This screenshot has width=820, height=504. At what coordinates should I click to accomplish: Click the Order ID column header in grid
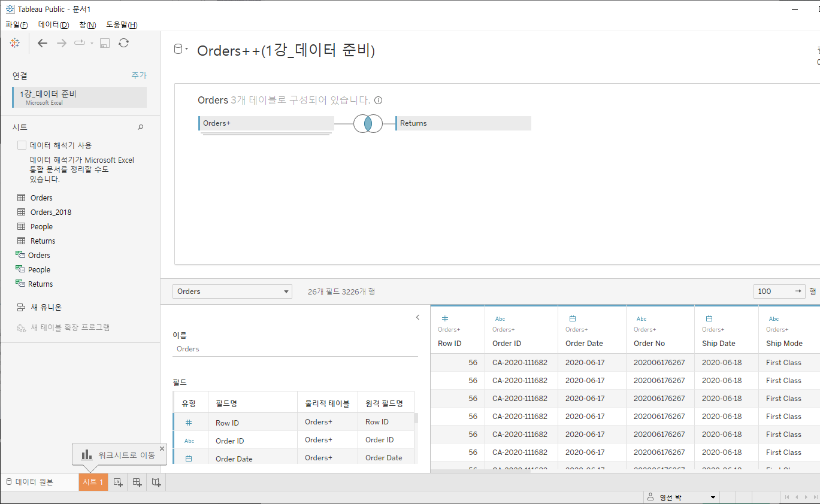(521, 329)
